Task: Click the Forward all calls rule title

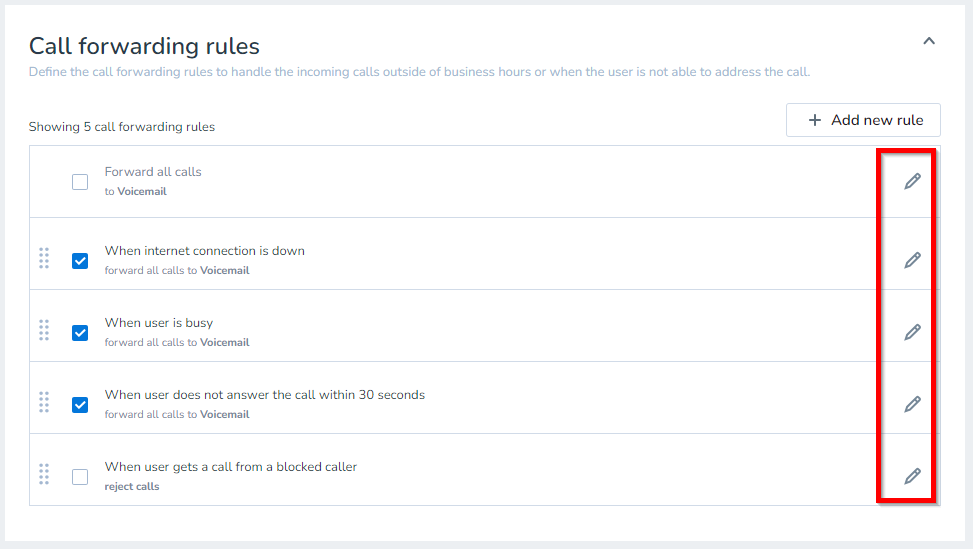Action: coord(153,172)
